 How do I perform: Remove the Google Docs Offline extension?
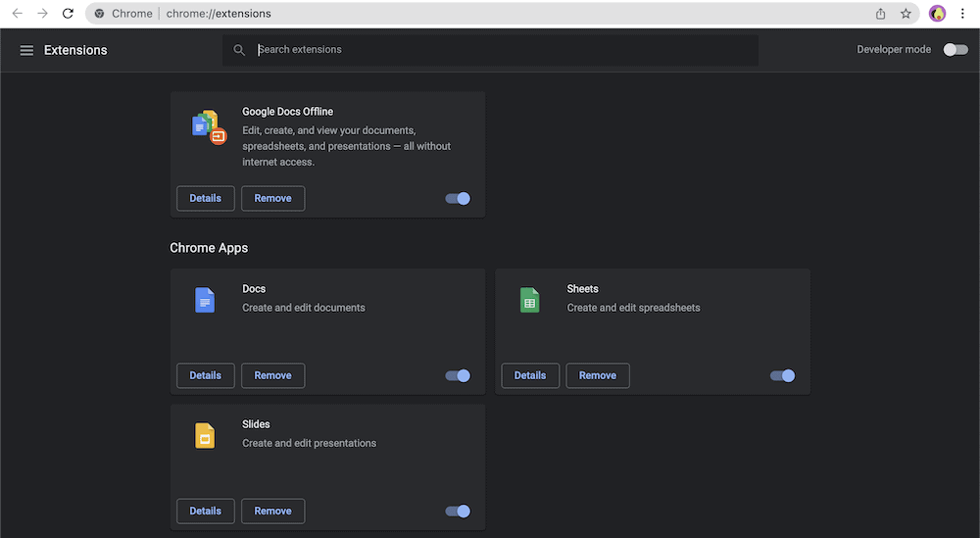click(273, 198)
